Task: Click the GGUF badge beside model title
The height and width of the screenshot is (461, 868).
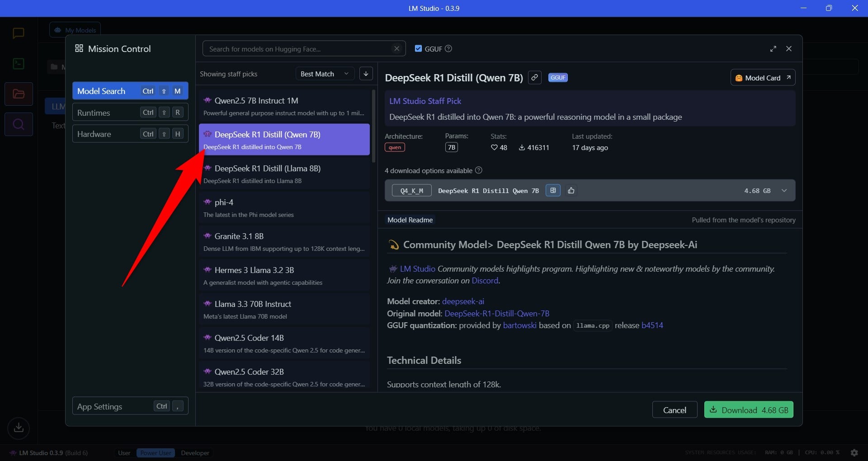Action: 558,78
